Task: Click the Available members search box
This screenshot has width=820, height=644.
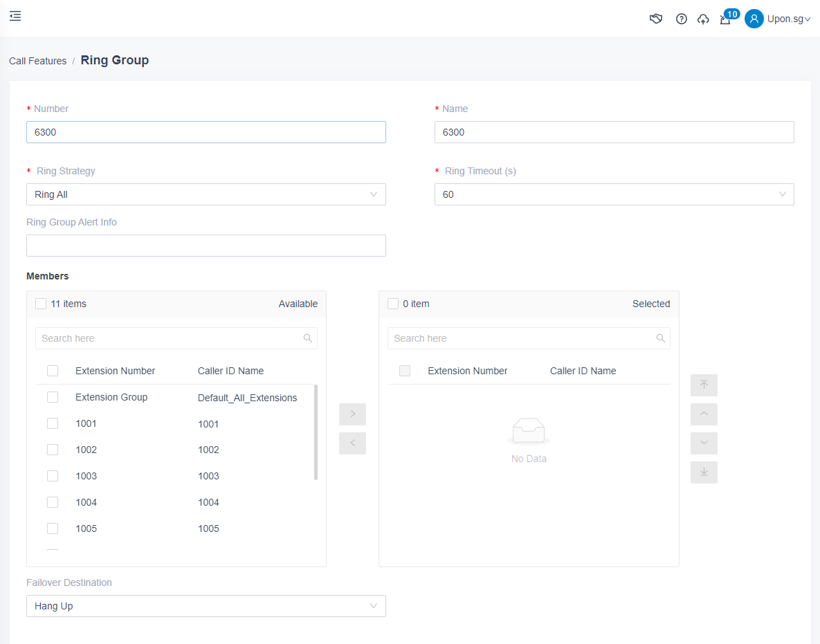Action: [x=170, y=338]
